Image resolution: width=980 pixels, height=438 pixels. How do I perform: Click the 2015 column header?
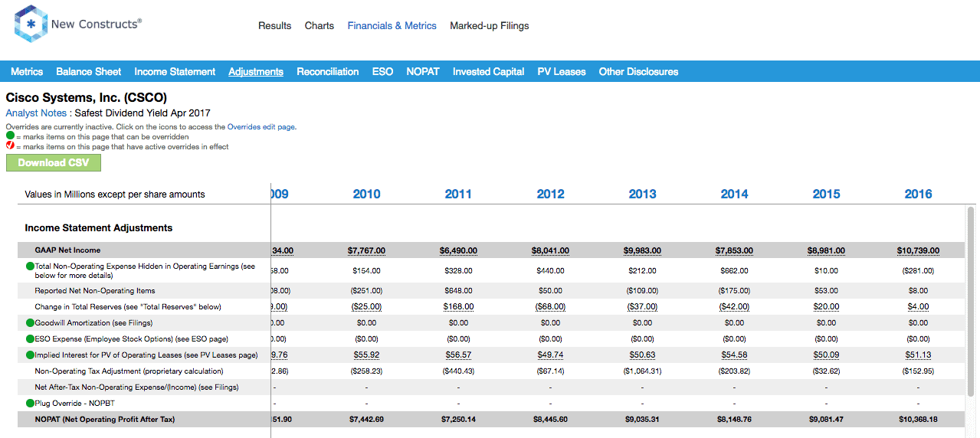pos(826,194)
